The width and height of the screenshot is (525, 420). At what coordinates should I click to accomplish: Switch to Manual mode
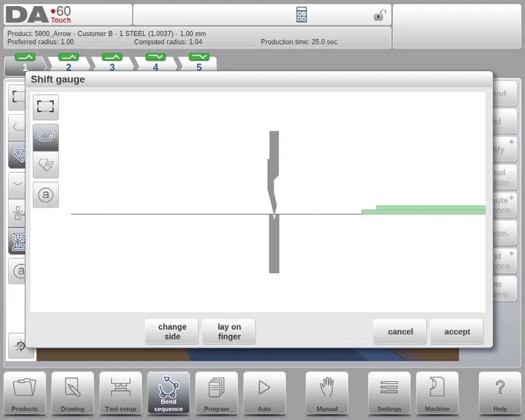(x=327, y=393)
